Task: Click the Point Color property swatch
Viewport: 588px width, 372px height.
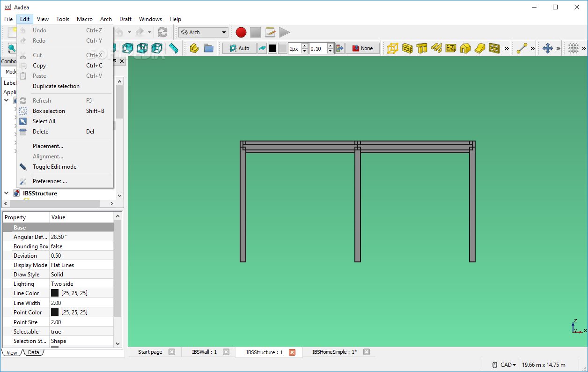Action: pyautogui.click(x=55, y=312)
